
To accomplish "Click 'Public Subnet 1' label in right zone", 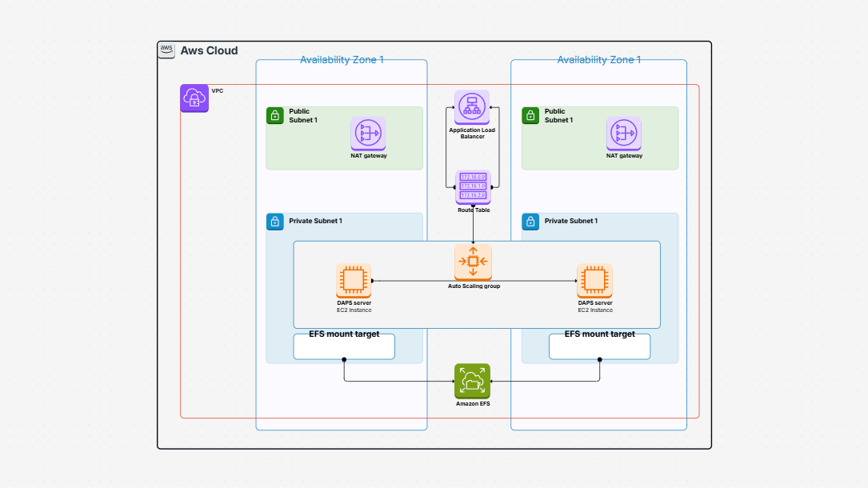I will tap(558, 116).
